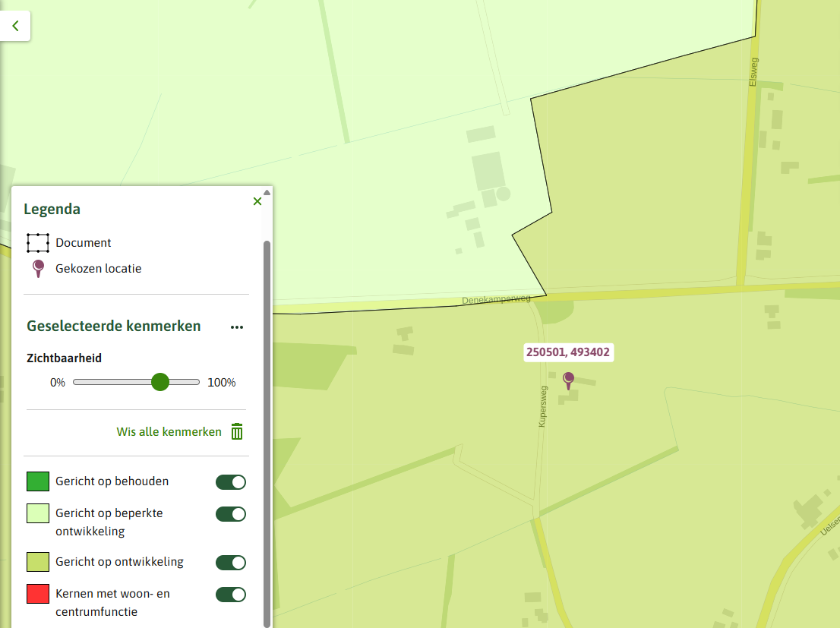Image resolution: width=840 pixels, height=628 pixels.
Task: Open the Geselecteerde kenmerken options menu
Action: click(x=237, y=327)
